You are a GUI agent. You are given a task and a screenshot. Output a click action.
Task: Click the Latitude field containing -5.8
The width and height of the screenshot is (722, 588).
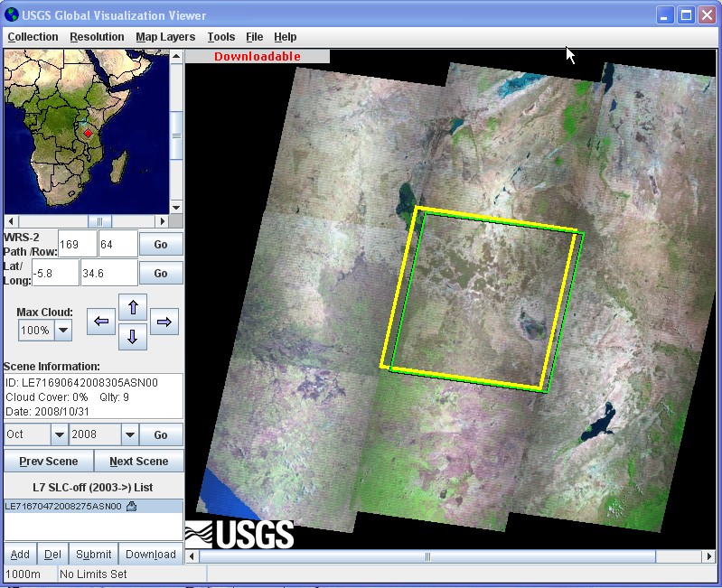(x=55, y=274)
